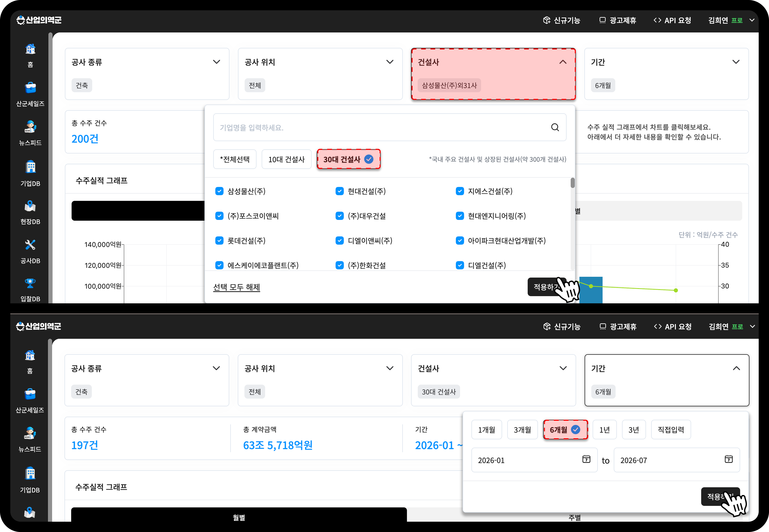Uncheck 현대엔지니어링(주) checkbox
Viewport: 769px width, 532px height.
(x=460, y=216)
